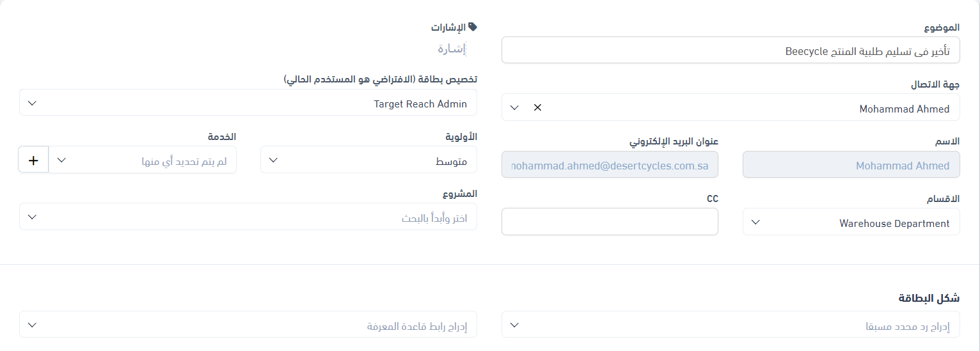This screenshot has height=351, width=980.
Task: Click the tag icon next to الإشارات
Action: [473, 27]
